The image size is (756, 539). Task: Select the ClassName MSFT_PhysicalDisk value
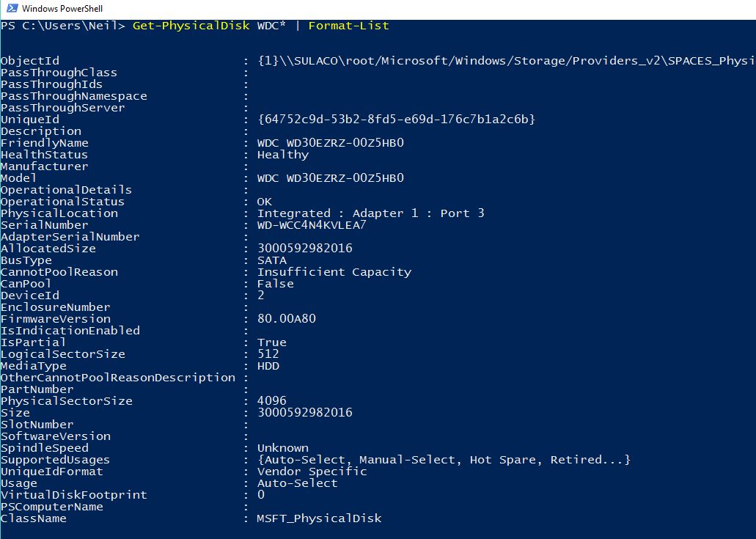pyautogui.click(x=319, y=518)
